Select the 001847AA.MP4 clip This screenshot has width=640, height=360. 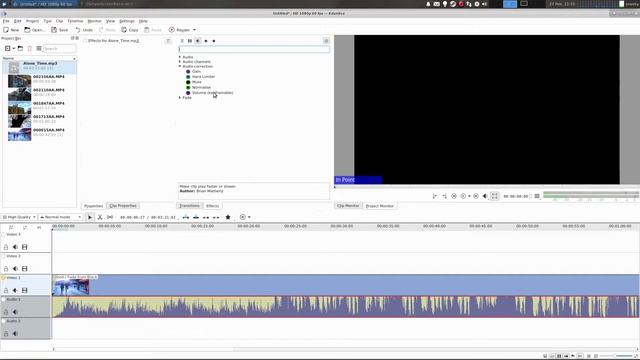pyautogui.click(x=40, y=106)
